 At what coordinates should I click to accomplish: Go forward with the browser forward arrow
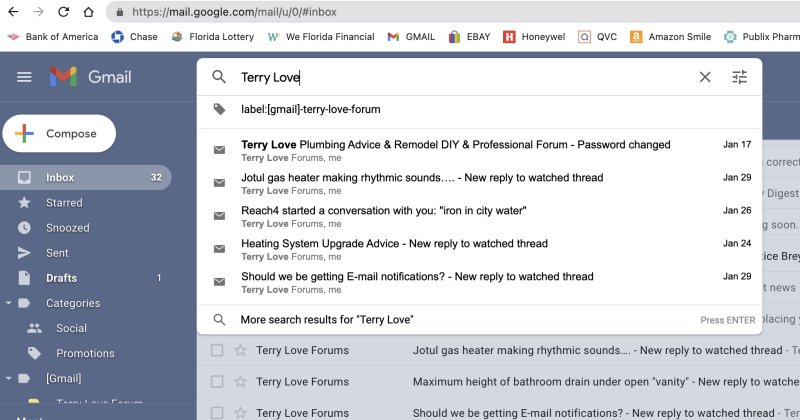(38, 12)
